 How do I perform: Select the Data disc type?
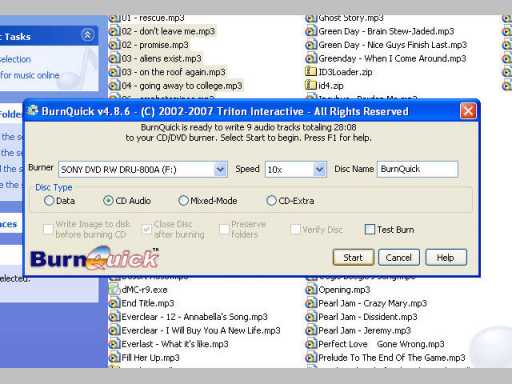[49, 201]
